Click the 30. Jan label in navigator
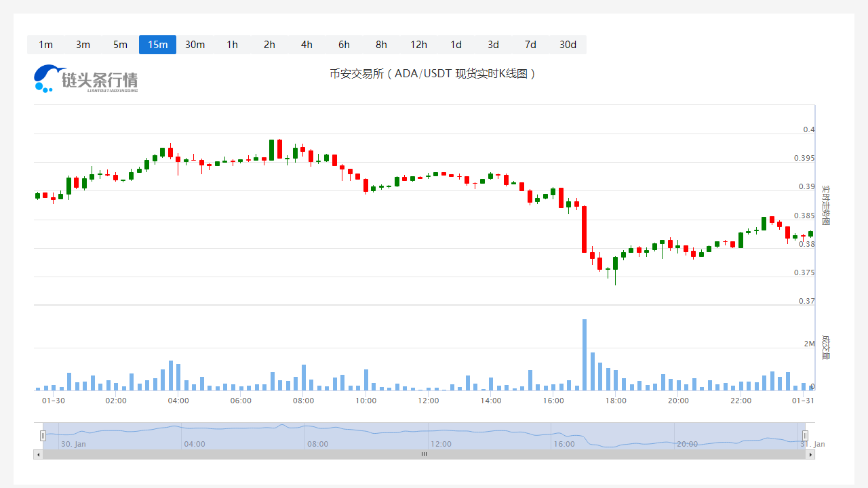This screenshot has width=868, height=488. (x=73, y=444)
